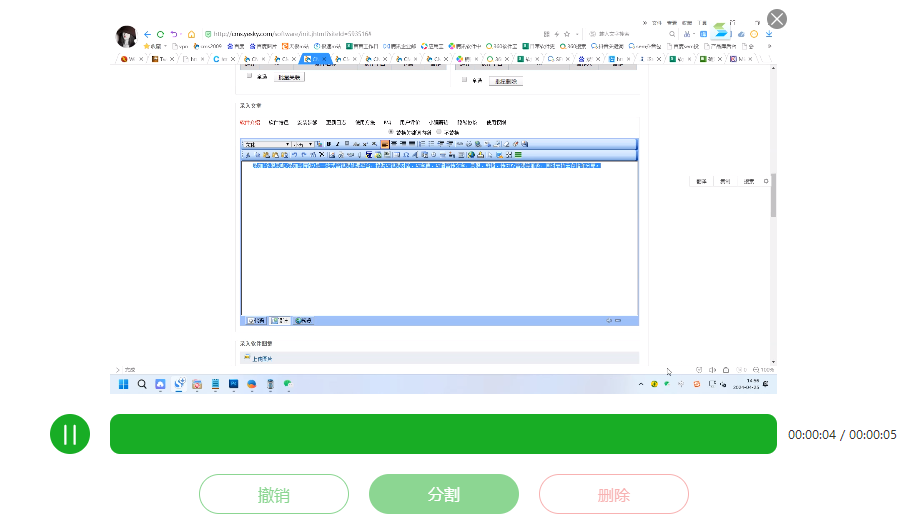Open the font size dropdown in editor

(x=302, y=144)
